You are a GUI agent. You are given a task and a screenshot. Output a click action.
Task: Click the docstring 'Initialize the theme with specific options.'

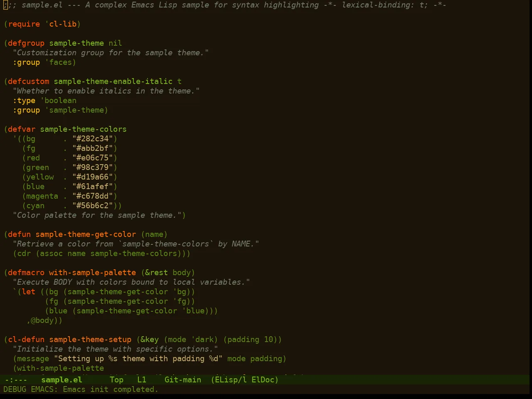coord(115,349)
